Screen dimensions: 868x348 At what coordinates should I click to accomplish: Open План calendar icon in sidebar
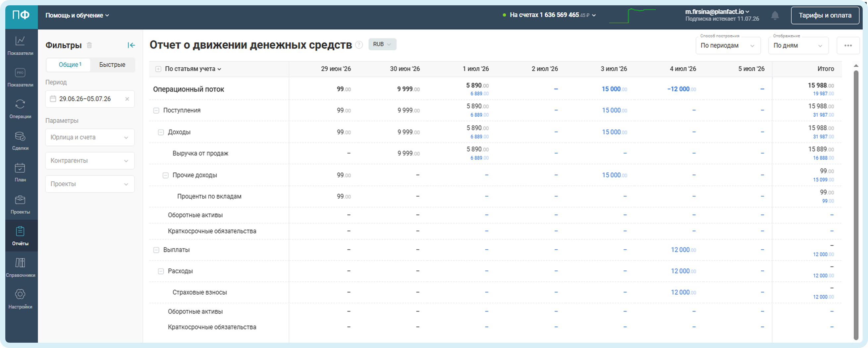tap(20, 172)
